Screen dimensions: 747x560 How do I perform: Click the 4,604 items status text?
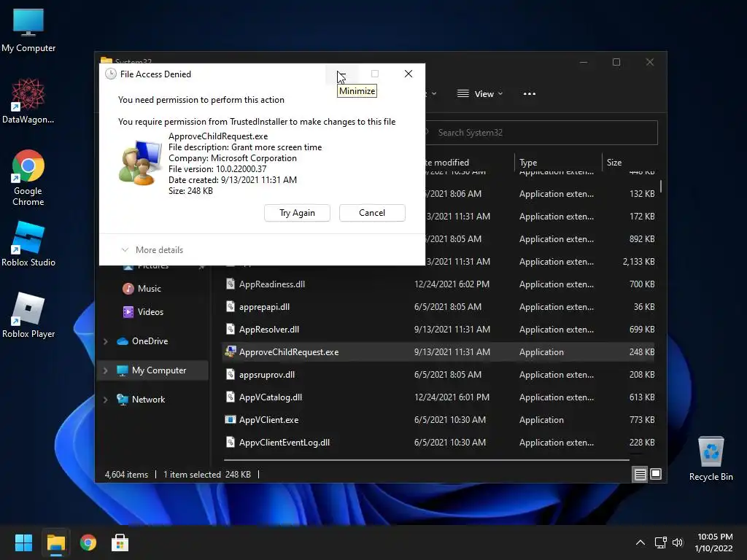pyautogui.click(x=126, y=475)
